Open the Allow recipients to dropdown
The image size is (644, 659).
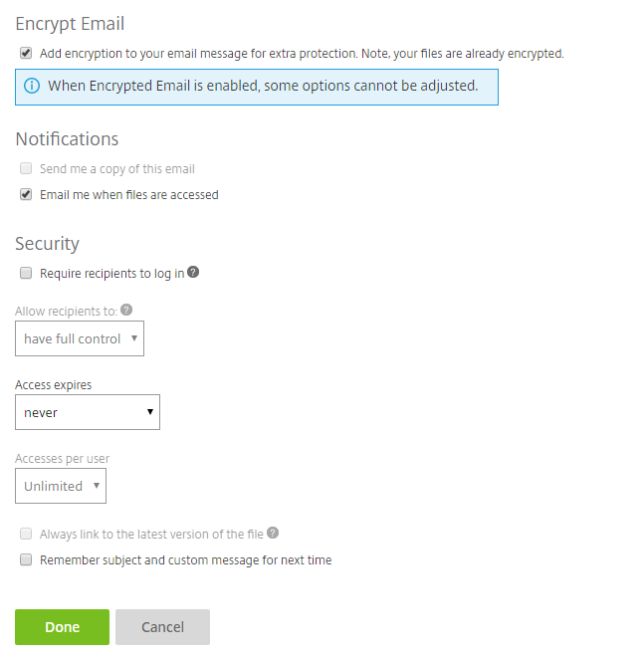(80, 338)
